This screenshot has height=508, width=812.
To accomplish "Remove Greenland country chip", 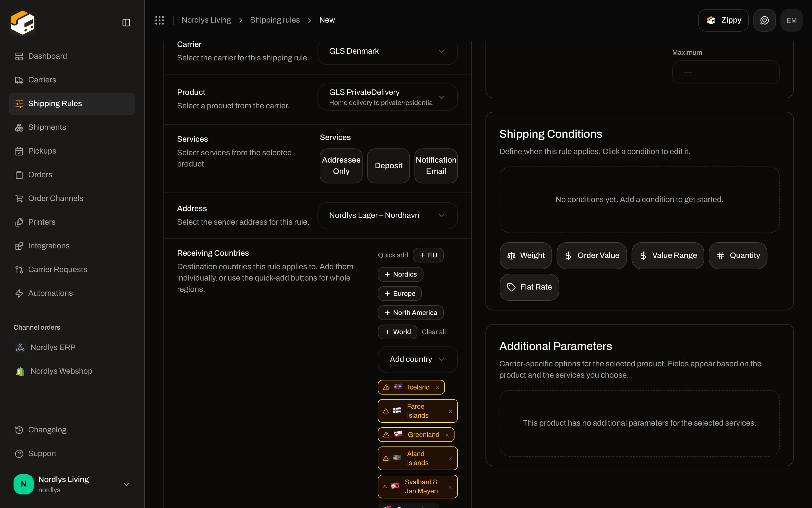I will click(447, 435).
